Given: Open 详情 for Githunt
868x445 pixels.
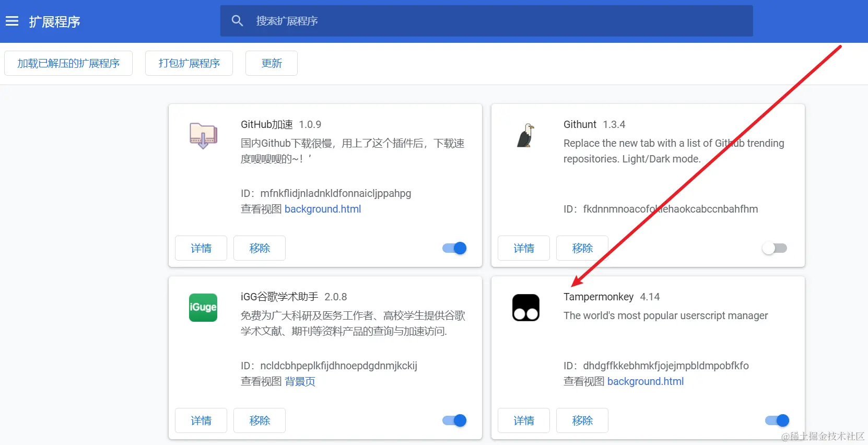Looking at the screenshot, I should click(x=524, y=248).
